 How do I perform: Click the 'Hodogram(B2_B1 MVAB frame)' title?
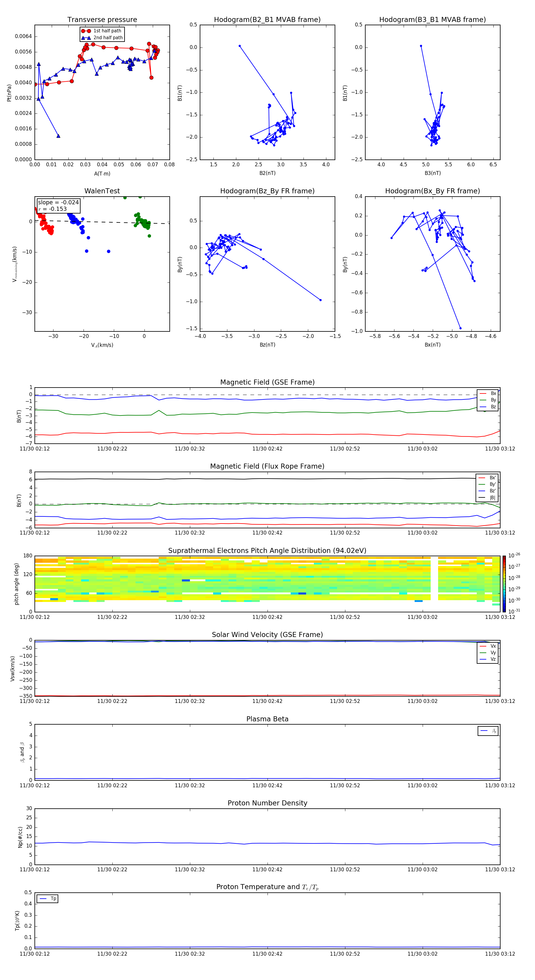267,19
